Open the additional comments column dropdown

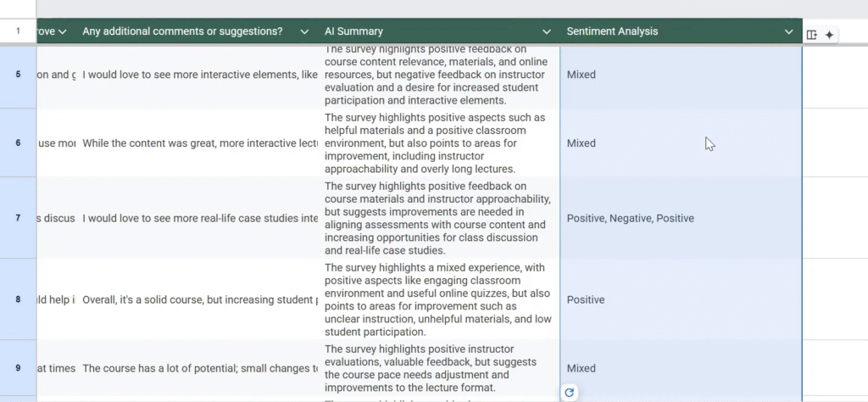(x=304, y=31)
